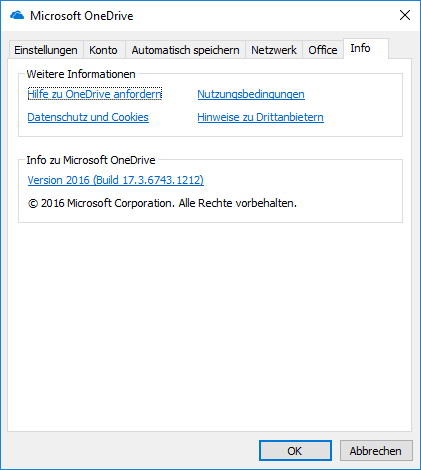
Task: Switch to the Einstellungen tab
Action: [46, 50]
